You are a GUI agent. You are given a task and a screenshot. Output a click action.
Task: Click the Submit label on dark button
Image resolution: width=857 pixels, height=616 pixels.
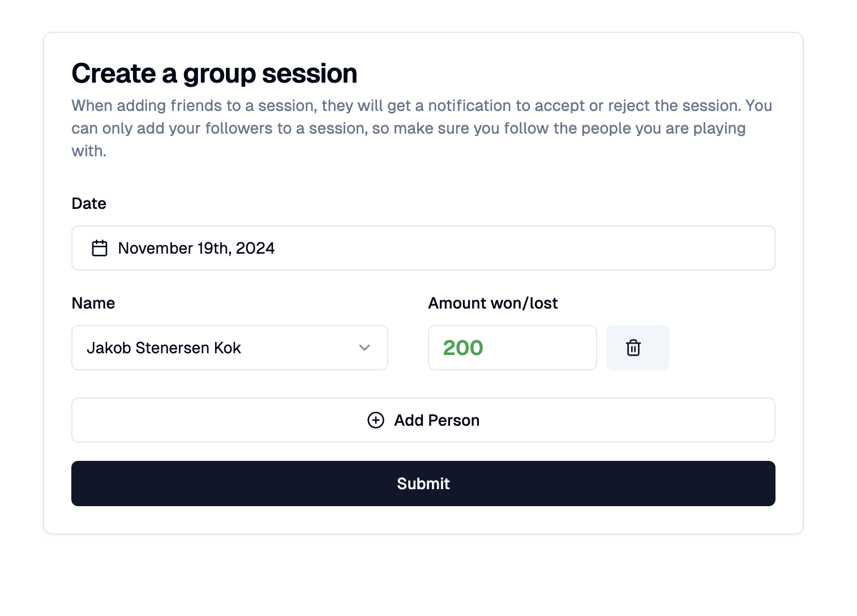(423, 484)
